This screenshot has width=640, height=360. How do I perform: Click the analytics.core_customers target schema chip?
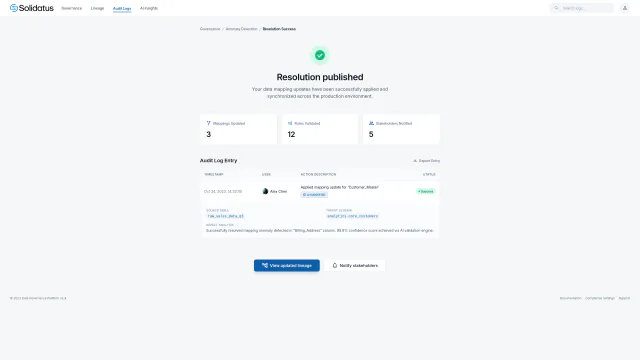353,216
